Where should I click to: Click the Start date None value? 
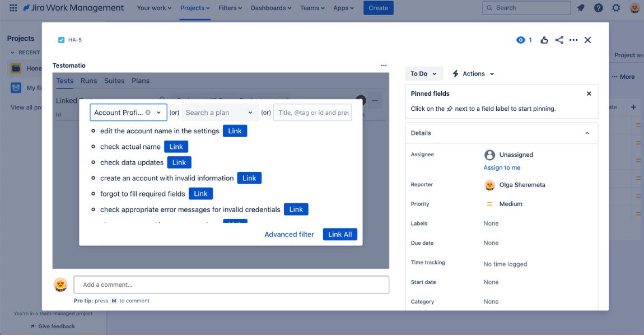[491, 282]
